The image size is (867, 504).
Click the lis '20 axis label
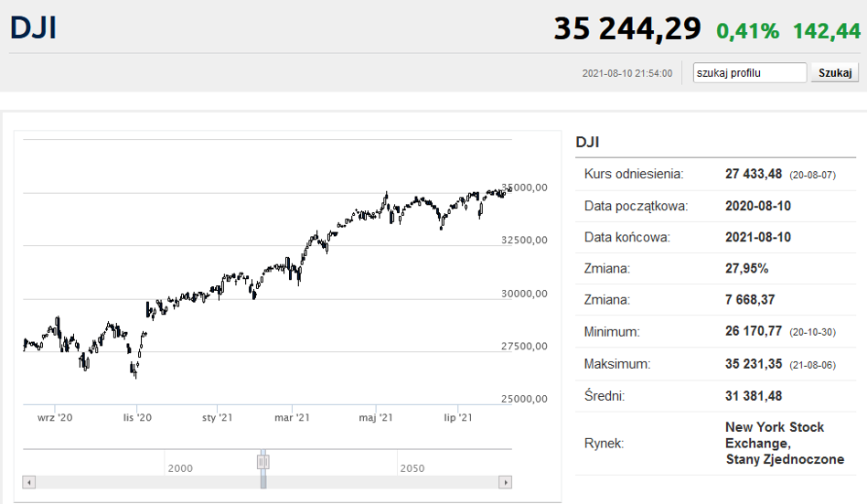(137, 418)
